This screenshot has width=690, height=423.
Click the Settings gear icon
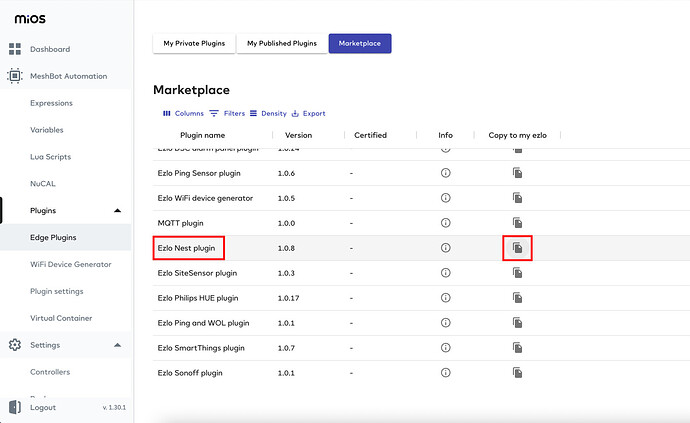15,345
